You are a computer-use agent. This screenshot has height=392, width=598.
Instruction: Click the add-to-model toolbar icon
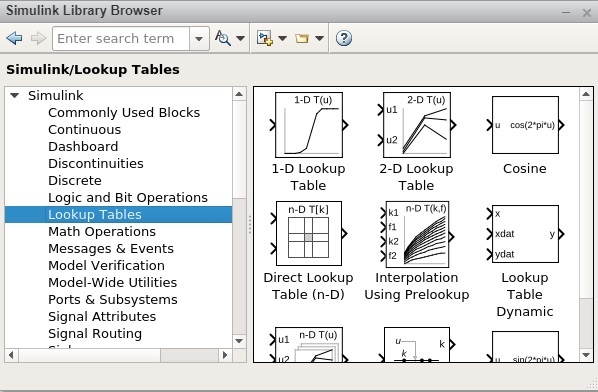click(265, 38)
